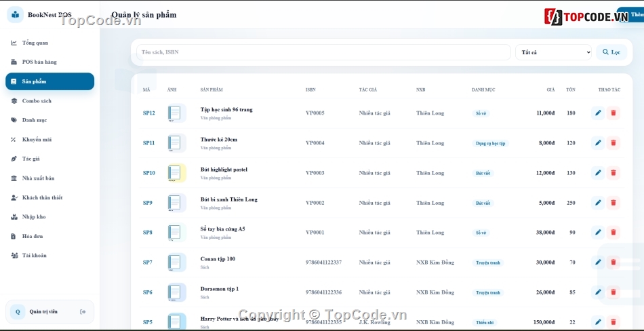This screenshot has height=331, width=644.
Task: Click the BookNest POS logo icon
Action: (15, 15)
